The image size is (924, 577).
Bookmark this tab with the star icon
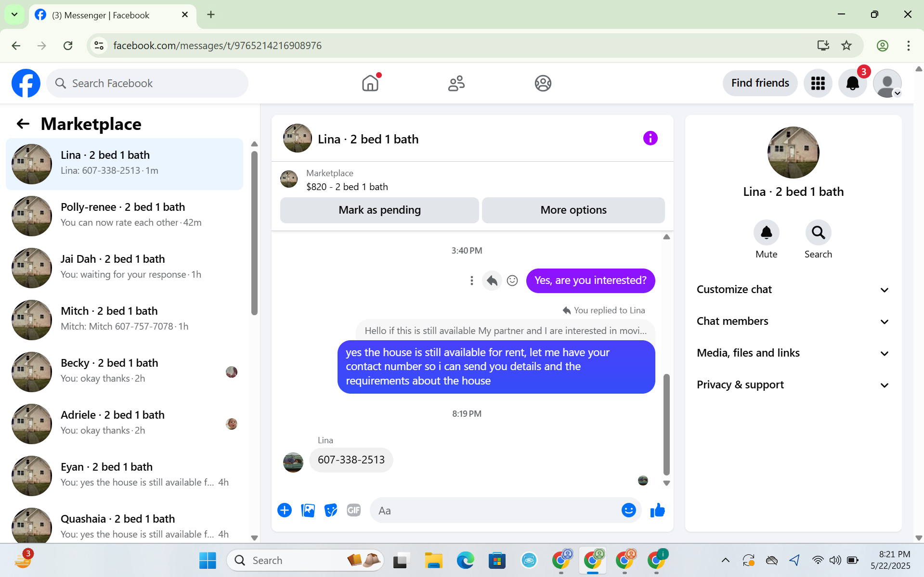[x=846, y=46]
